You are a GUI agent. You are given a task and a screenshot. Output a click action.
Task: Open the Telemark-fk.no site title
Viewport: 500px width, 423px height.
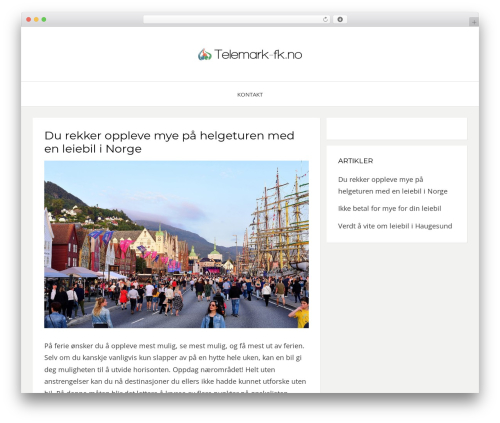coord(258,54)
